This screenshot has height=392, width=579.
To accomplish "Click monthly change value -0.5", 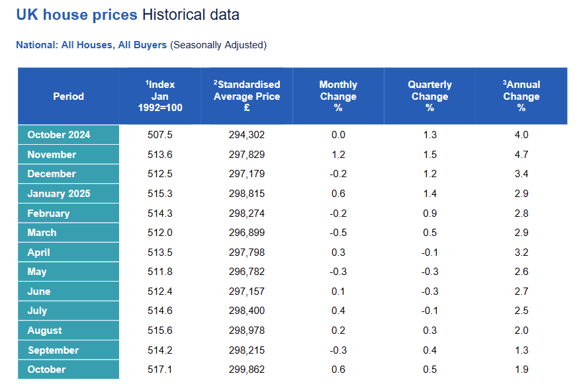I will point(338,233).
